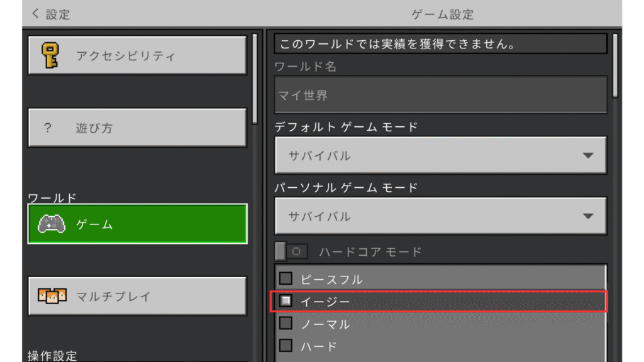Click the back chevron next to 設定
644x362 pixels.
(x=35, y=13)
